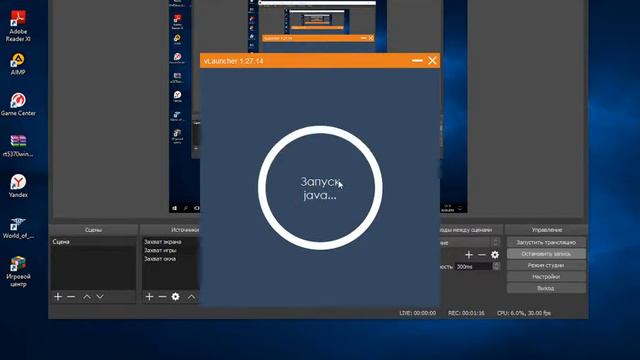Adjust the transition duration stepper arrows

496,267
